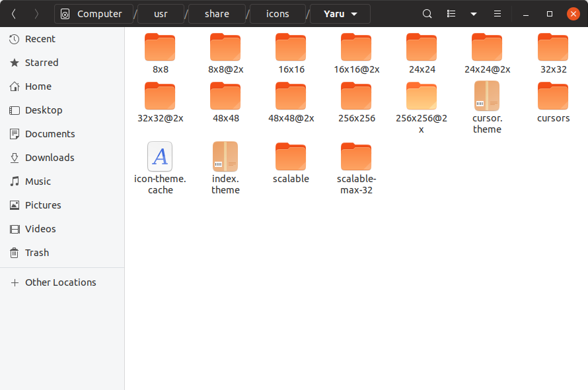
Task: Select the 24x24 folder
Action: point(422,53)
